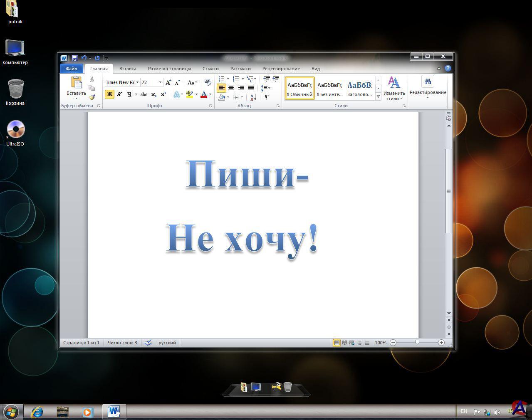Click the zoom-in plus button
This screenshot has height=420, width=532.
point(441,343)
